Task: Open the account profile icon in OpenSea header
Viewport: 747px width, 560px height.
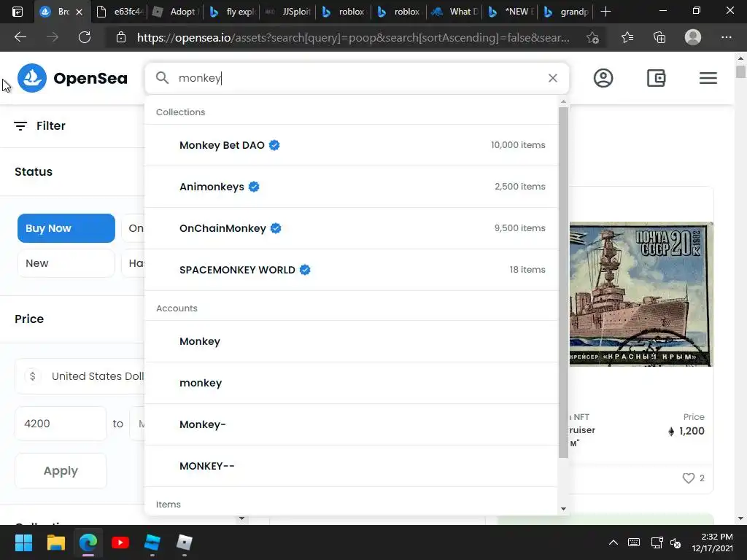Action: (603, 78)
